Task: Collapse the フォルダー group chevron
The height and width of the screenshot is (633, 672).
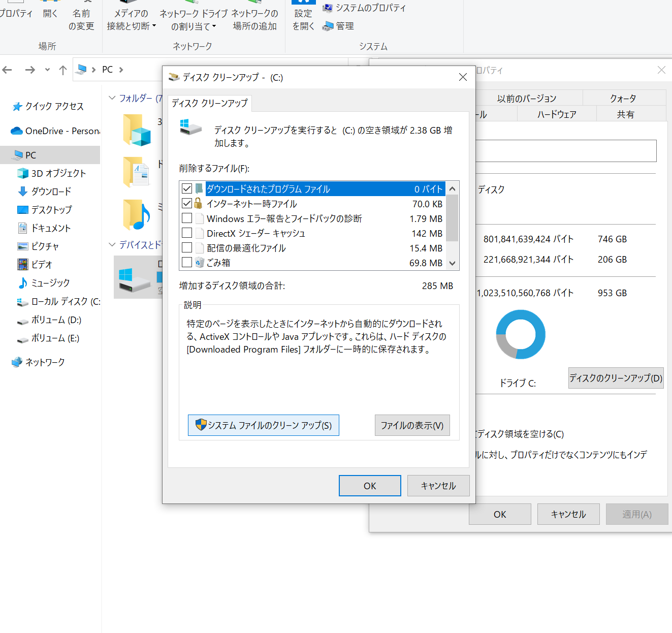Action: pyautogui.click(x=112, y=98)
